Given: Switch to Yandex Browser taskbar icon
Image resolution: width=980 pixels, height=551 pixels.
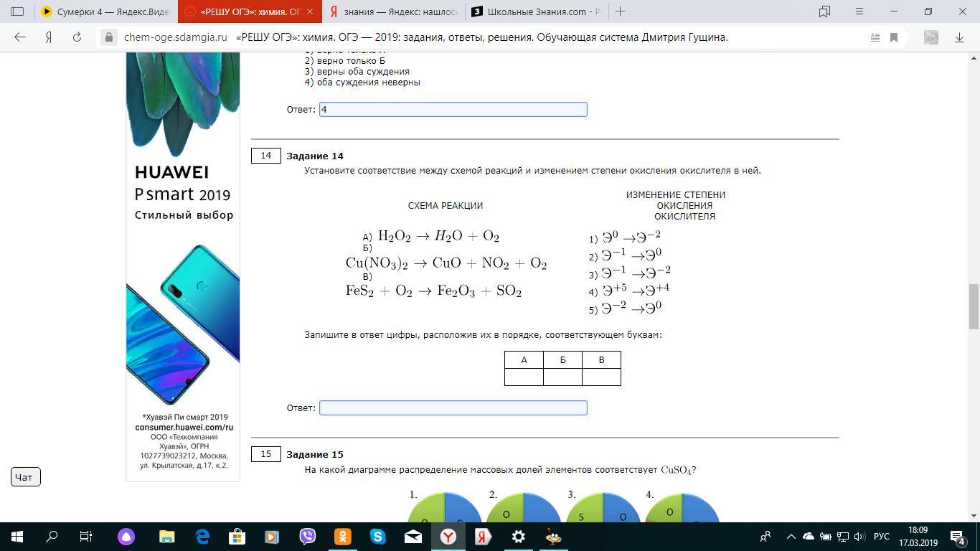Looking at the screenshot, I should (448, 536).
